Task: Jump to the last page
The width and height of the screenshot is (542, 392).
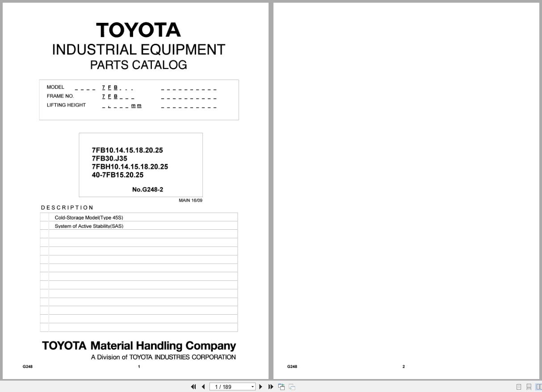Action: point(271,387)
